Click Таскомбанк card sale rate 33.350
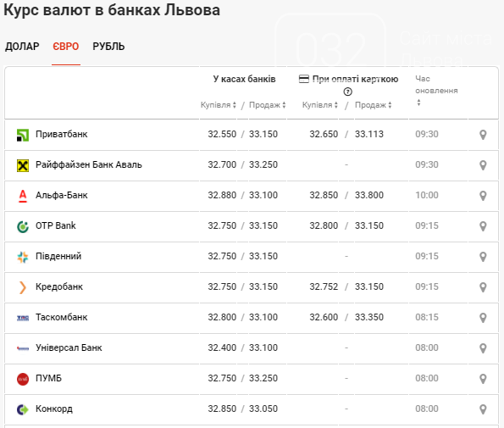This screenshot has height=428, width=504. coord(369,317)
